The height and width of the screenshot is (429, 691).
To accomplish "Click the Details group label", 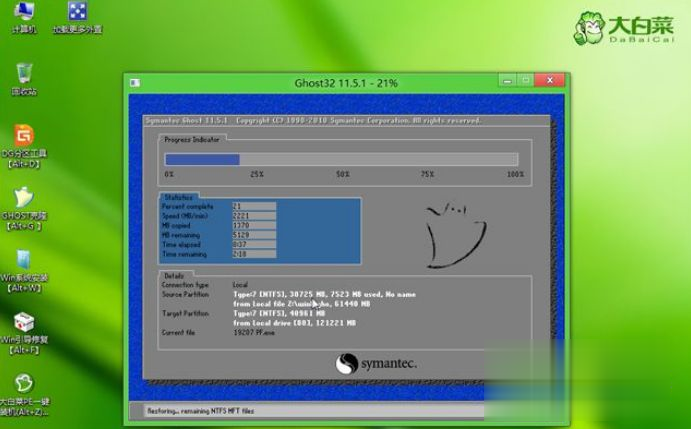I will pos(174,276).
